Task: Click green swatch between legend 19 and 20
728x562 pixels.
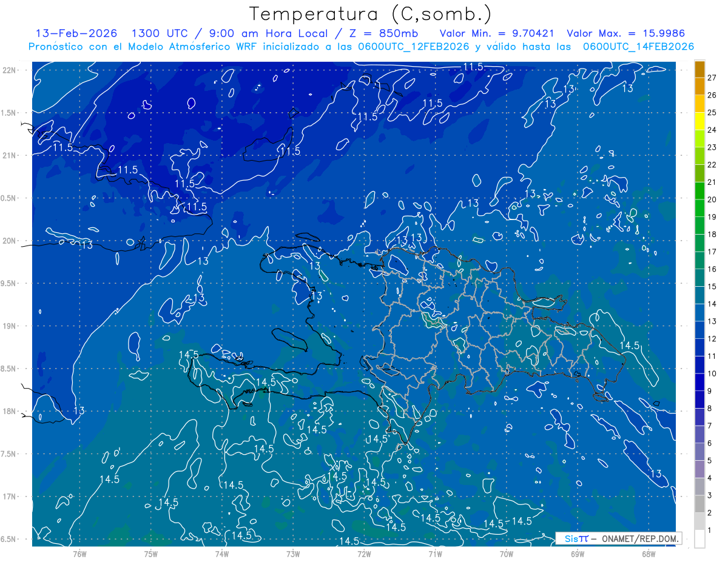Action: pyautogui.click(x=699, y=208)
